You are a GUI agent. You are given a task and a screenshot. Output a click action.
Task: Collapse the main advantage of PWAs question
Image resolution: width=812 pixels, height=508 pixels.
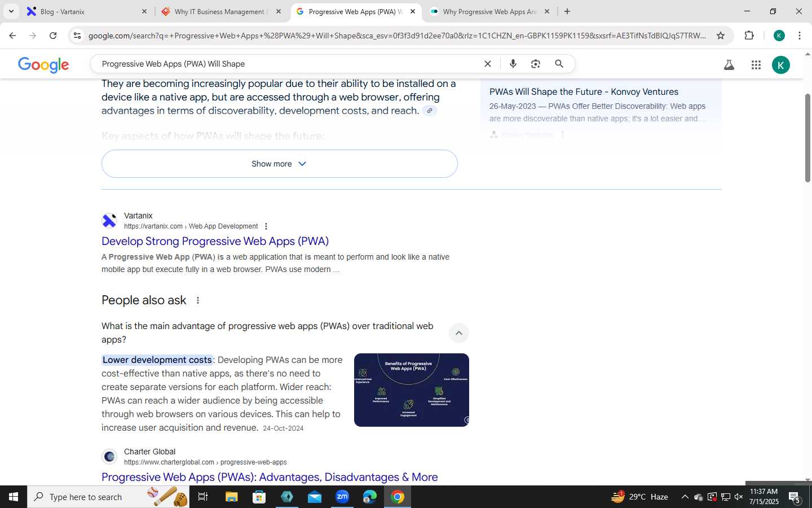pos(459,333)
